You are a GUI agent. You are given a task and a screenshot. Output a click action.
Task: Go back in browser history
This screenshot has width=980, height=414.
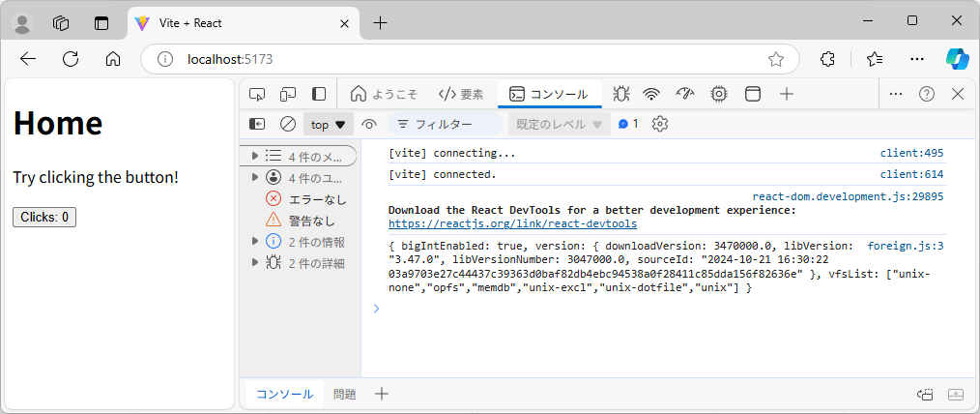[x=27, y=59]
